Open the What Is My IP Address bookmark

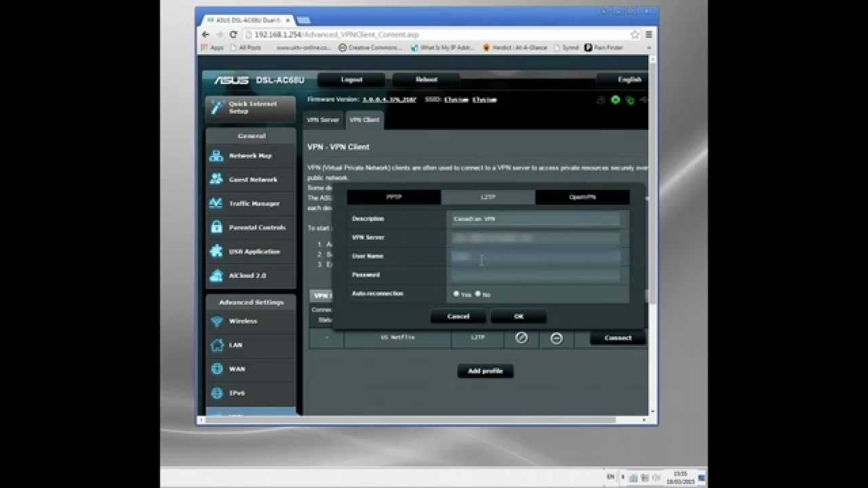point(443,47)
